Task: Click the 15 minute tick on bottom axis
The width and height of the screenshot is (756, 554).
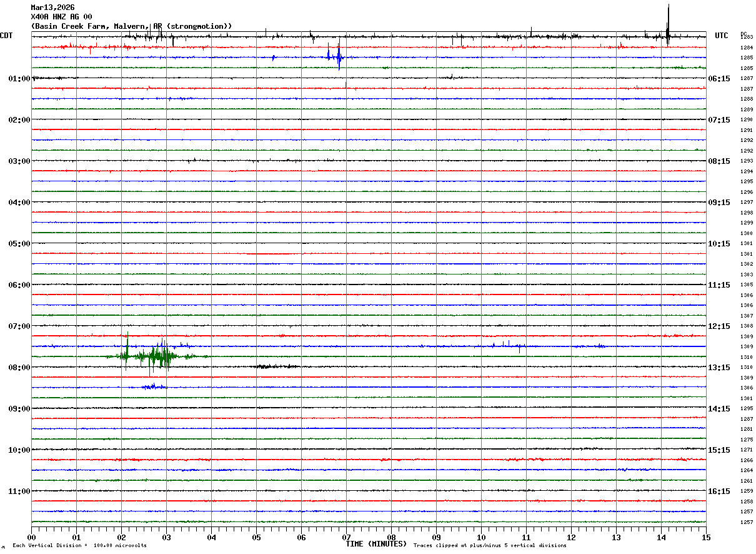Action: coord(706,537)
